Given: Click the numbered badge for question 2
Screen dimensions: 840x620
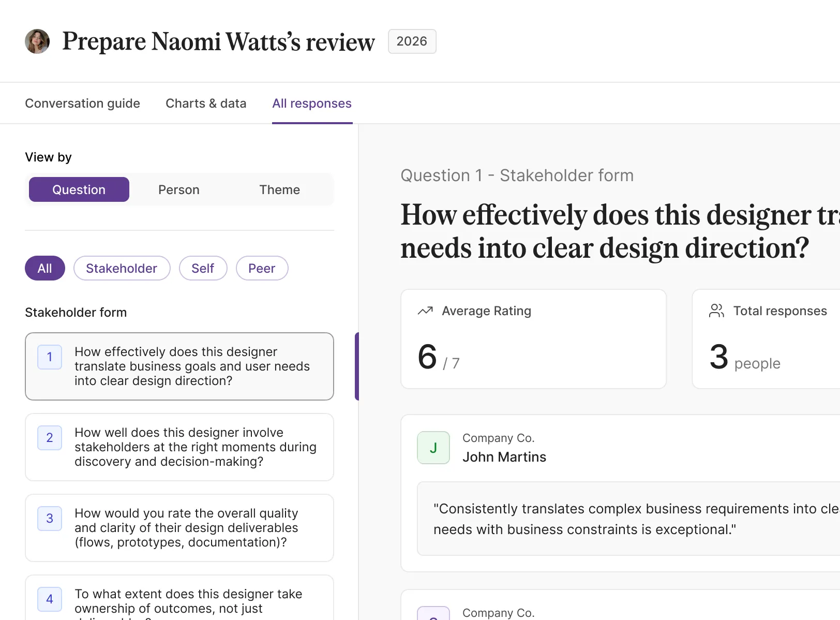Looking at the screenshot, I should pos(49,437).
